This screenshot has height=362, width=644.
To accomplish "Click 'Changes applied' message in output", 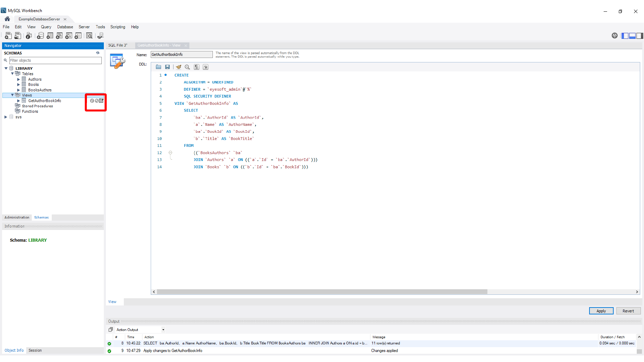I will click(x=384, y=351).
